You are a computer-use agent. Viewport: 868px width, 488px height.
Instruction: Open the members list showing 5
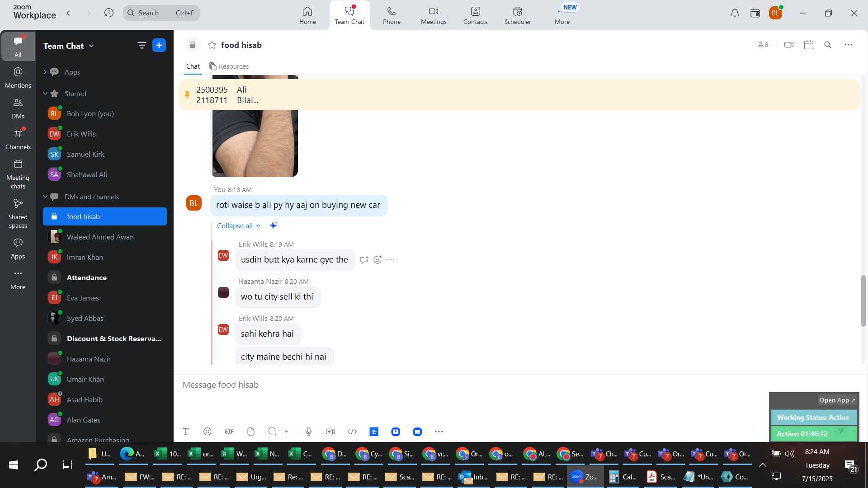click(763, 45)
